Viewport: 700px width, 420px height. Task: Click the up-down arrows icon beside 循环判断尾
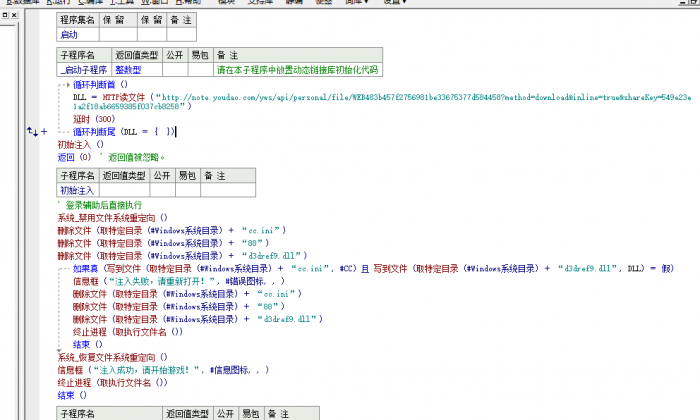pos(32,131)
